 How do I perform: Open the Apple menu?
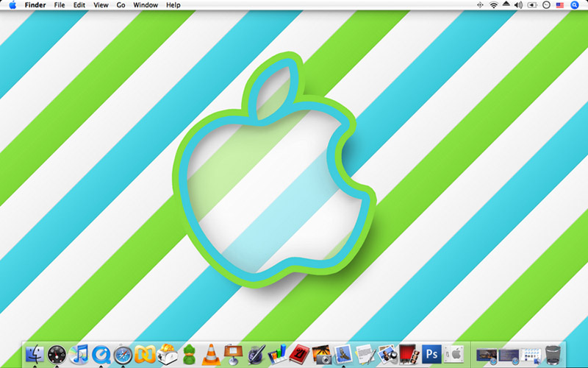coord(12,5)
